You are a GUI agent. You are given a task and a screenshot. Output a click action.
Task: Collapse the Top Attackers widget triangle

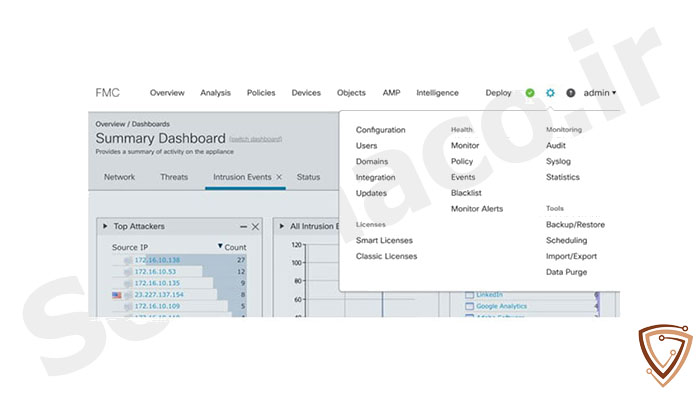105,226
